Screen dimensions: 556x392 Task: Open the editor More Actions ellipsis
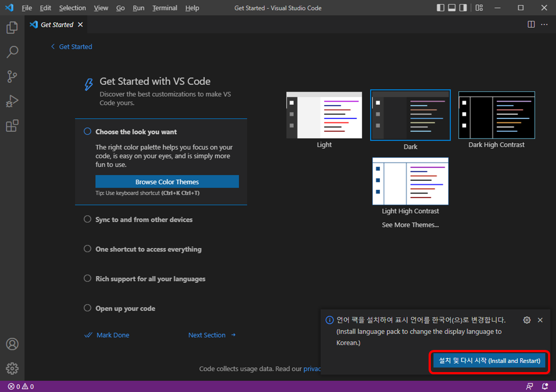544,24
